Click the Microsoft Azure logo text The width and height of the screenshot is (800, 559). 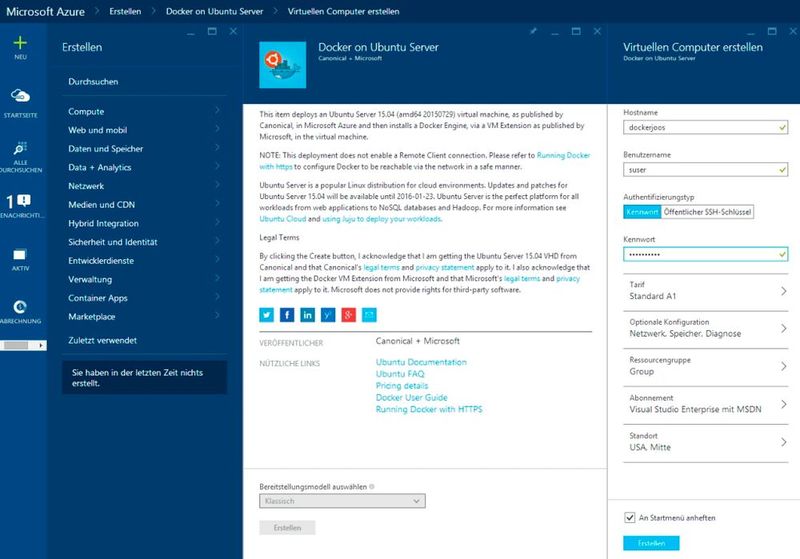[x=45, y=11]
